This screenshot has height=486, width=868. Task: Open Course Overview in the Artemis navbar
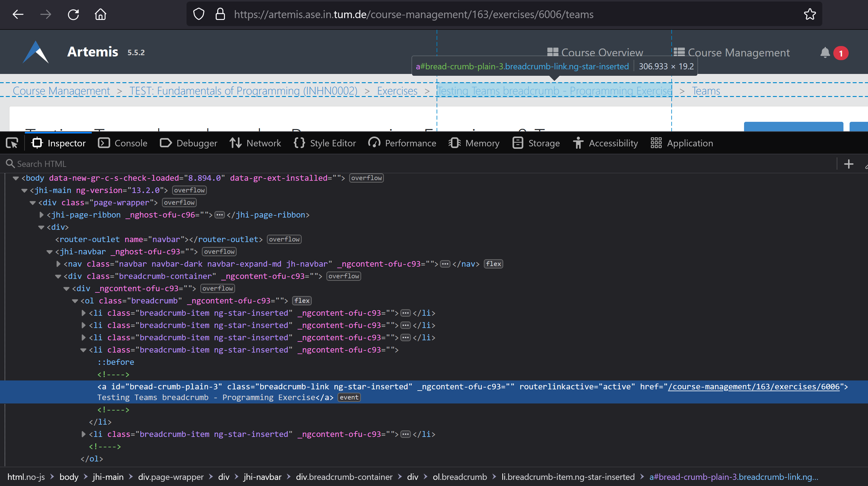click(x=602, y=52)
